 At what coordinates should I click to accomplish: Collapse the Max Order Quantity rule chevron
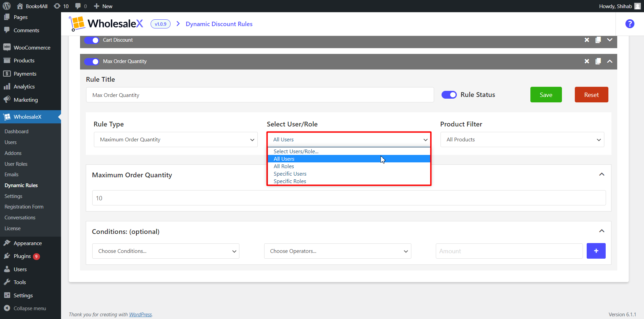pyautogui.click(x=610, y=61)
